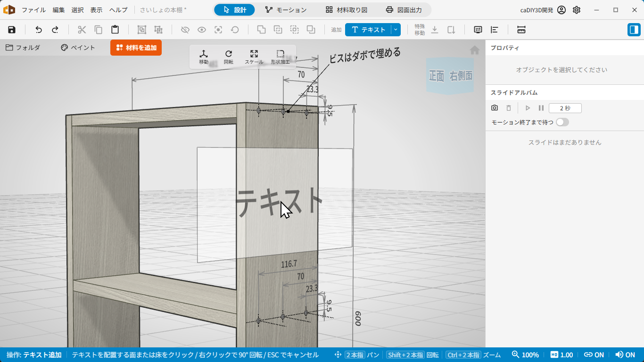The height and width of the screenshot is (362, 644).
Task: Click the ruler measure icon
Action: [x=521, y=30]
